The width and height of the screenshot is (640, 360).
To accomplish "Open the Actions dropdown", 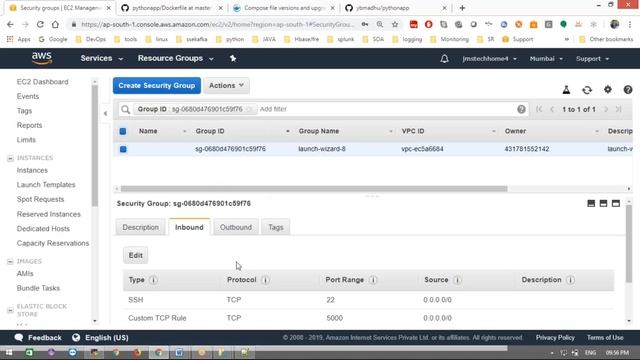I will [x=227, y=86].
